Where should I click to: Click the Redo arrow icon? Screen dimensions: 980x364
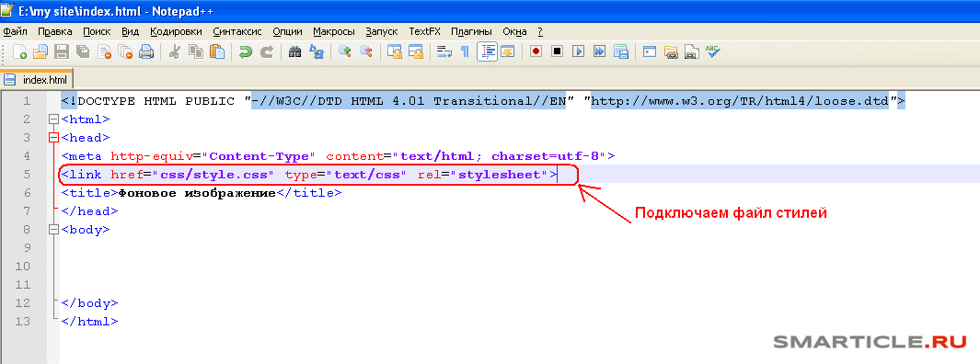(267, 51)
